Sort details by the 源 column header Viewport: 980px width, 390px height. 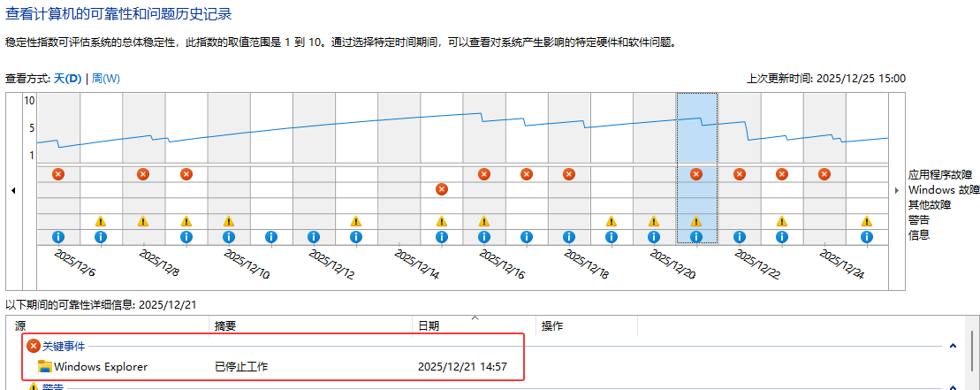click(x=20, y=326)
